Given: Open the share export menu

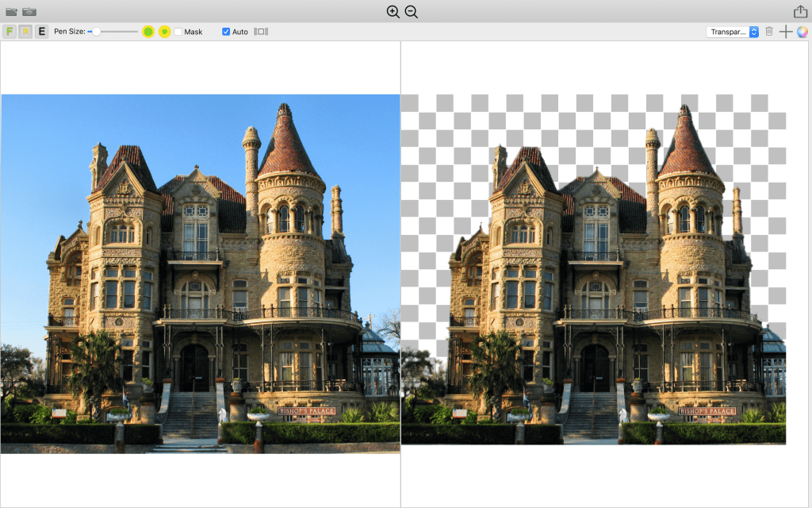Looking at the screenshot, I should 800,11.
